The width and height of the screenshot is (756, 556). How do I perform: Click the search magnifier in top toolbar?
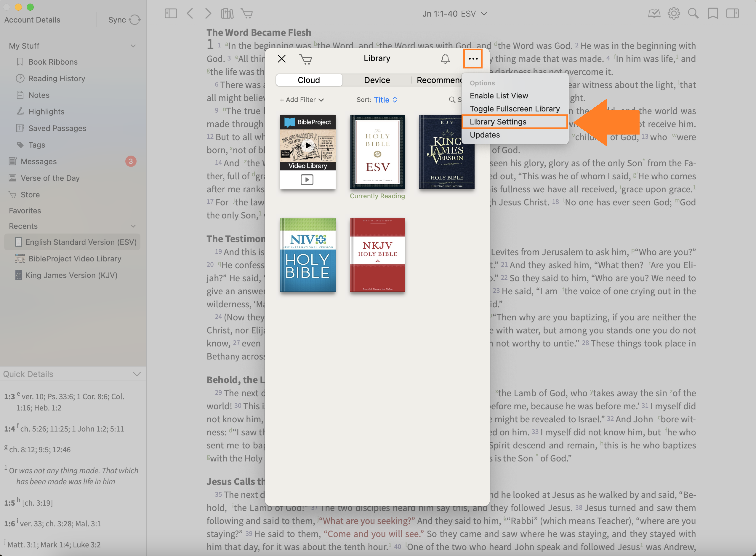click(x=693, y=13)
